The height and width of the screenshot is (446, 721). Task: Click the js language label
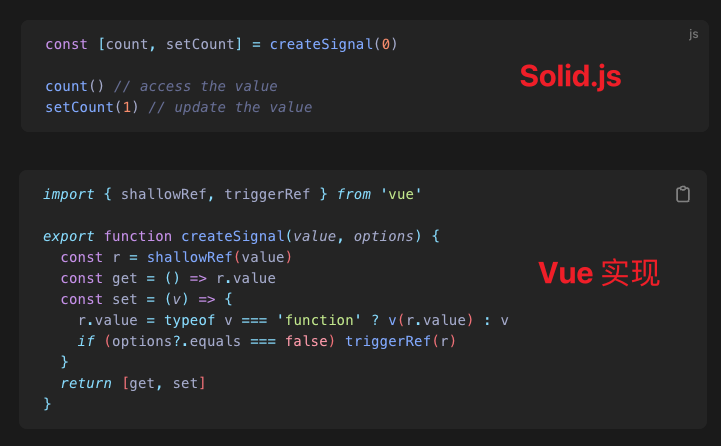[x=693, y=34]
